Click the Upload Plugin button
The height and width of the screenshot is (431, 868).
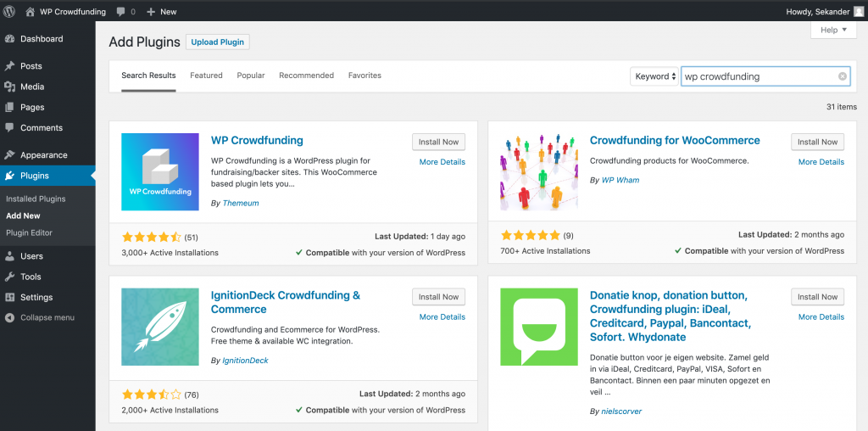point(218,42)
